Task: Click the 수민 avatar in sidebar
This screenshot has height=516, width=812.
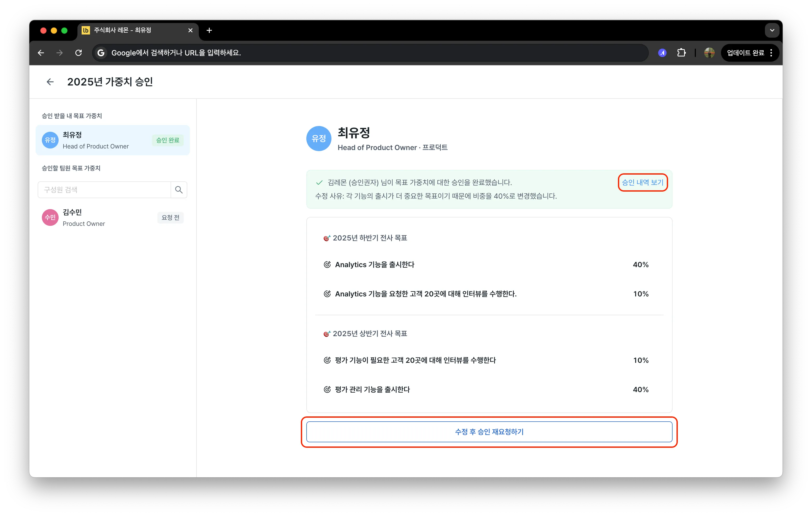Action: click(50, 218)
